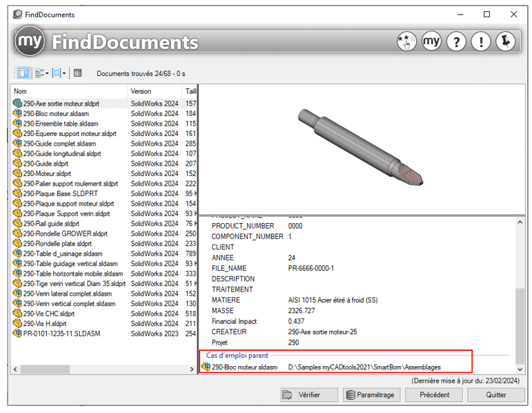This screenshot has width=532, height=413.
Task: Click left arrow of file list scrollbar
Action: coord(15,369)
